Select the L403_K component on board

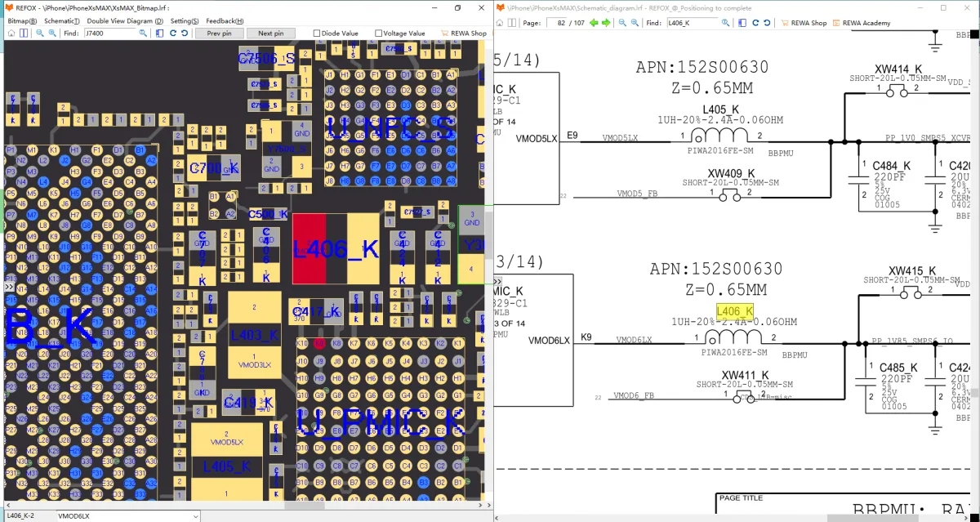254,333
